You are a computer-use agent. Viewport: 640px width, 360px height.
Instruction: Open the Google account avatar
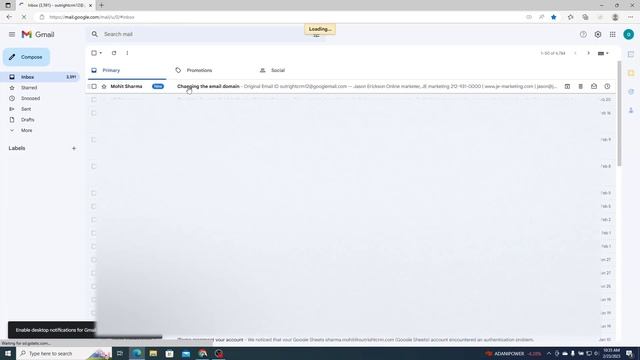629,35
